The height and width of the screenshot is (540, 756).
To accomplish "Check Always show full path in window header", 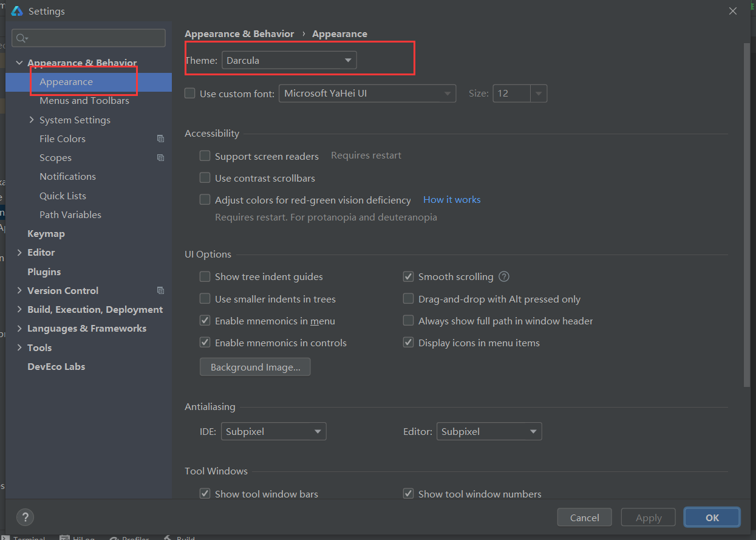I will click(408, 321).
